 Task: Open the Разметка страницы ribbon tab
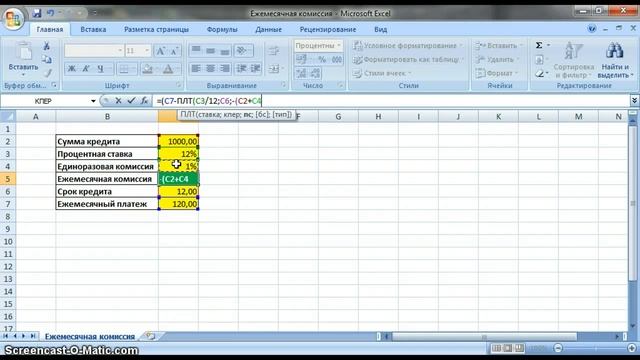click(156, 29)
